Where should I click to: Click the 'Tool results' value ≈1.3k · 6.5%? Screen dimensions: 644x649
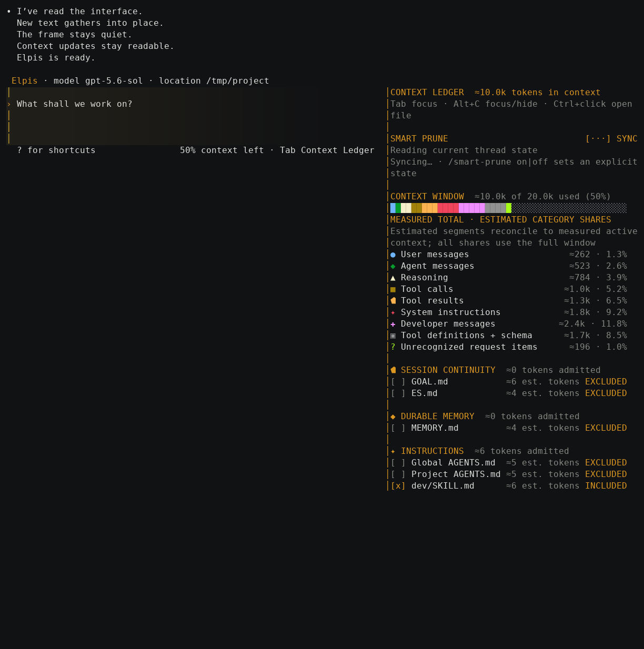[x=596, y=301]
